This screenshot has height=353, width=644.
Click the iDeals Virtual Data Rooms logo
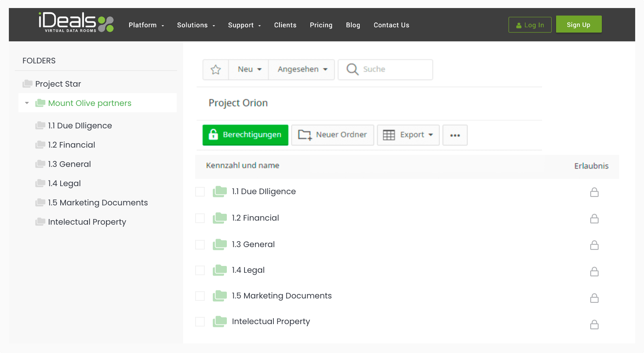point(76,22)
